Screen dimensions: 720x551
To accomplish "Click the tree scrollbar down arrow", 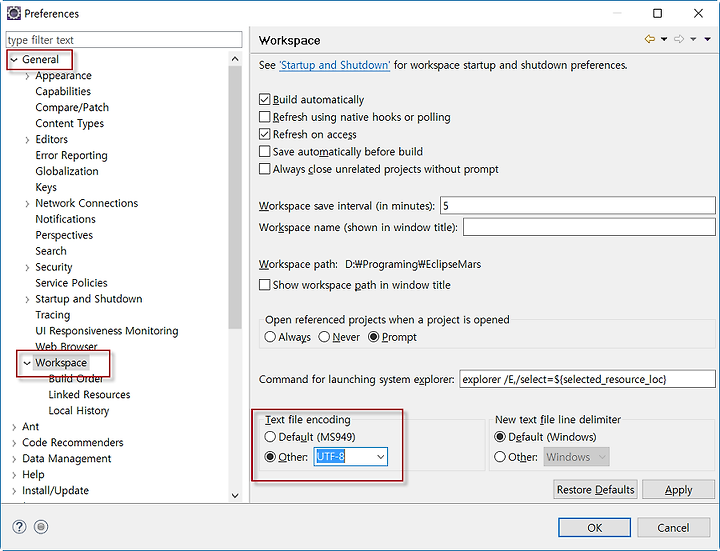I will pos(235,495).
